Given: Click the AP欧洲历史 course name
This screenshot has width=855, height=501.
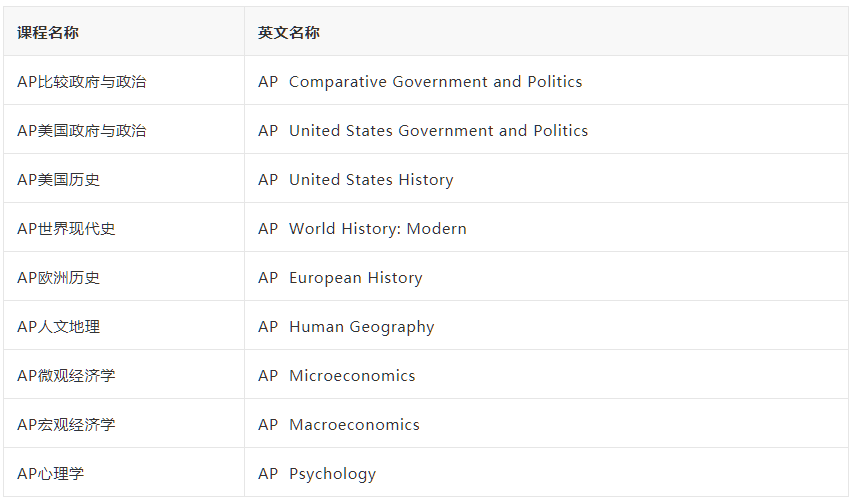Looking at the screenshot, I should tap(58, 278).
